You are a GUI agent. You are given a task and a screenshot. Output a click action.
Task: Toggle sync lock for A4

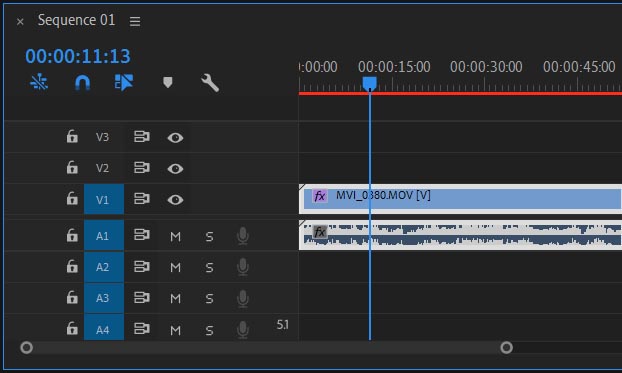[x=142, y=329]
